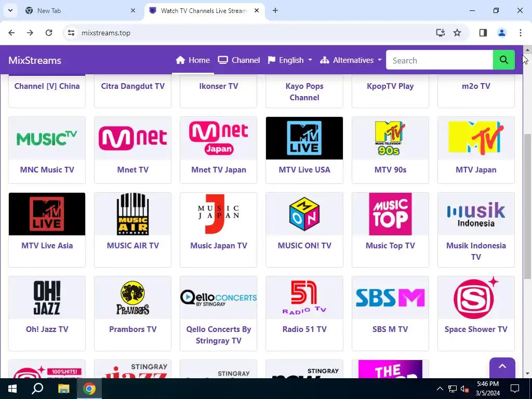Expand the tab search dropdown arrow
532x399 pixels.
click(10, 10)
